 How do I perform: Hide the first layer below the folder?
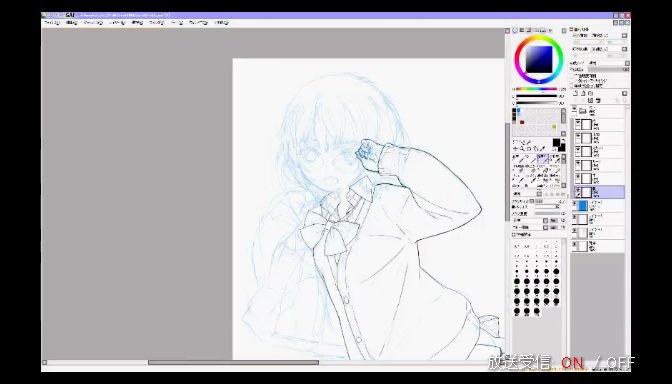[x=578, y=123]
